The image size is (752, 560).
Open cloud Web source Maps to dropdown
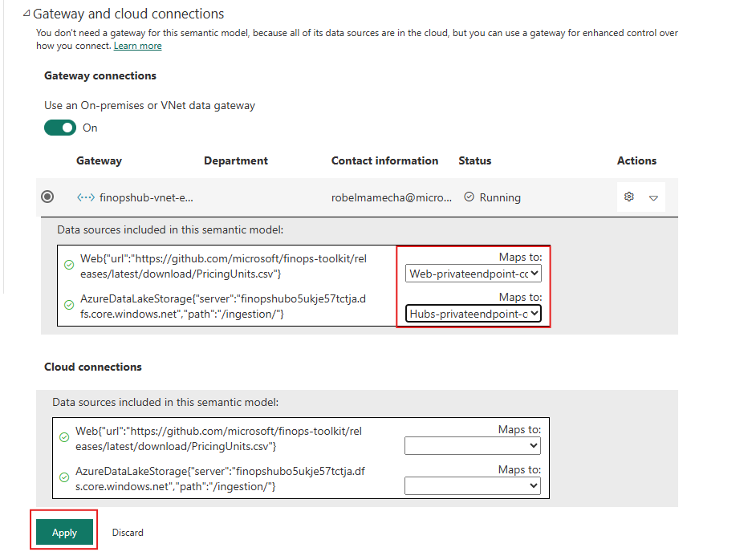point(473,446)
